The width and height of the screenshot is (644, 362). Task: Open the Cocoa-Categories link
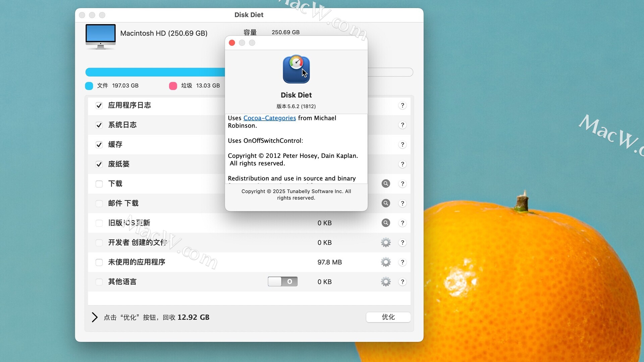(270, 118)
